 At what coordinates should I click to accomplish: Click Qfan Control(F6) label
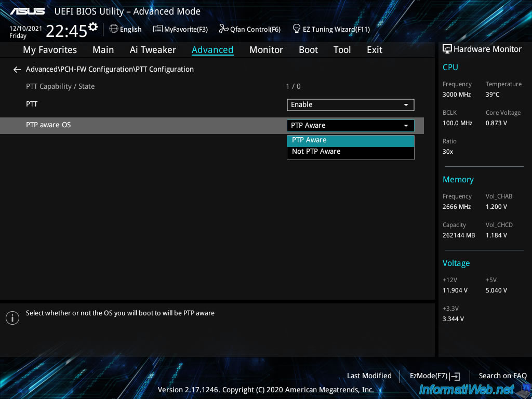[255, 30]
